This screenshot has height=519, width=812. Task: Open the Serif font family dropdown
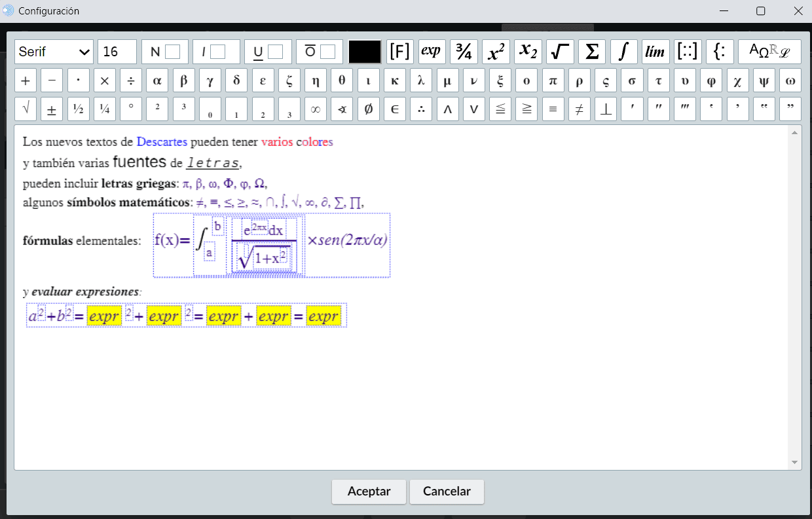(54, 52)
